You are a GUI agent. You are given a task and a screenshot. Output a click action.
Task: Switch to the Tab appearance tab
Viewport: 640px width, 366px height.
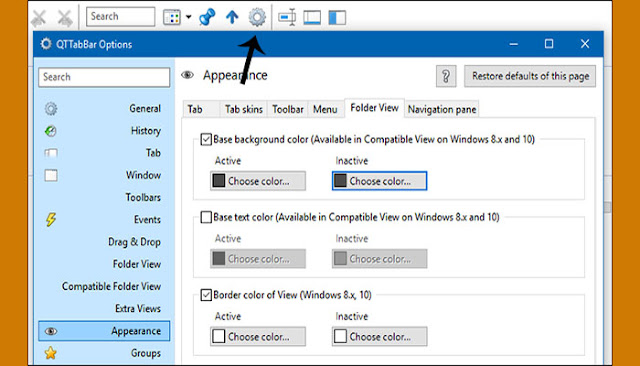[x=201, y=109]
